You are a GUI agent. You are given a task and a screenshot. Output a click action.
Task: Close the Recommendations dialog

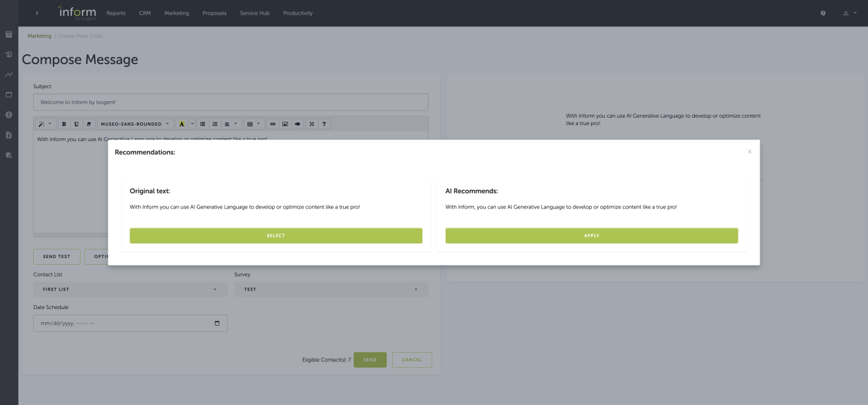tap(749, 152)
